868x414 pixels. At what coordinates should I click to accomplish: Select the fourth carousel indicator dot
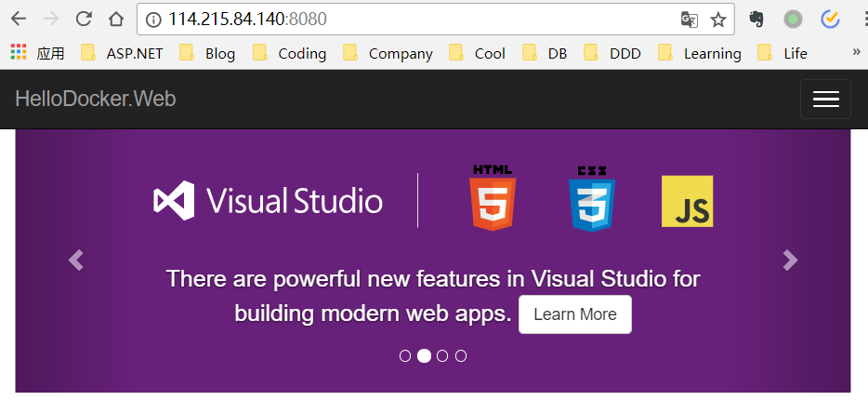click(x=461, y=355)
